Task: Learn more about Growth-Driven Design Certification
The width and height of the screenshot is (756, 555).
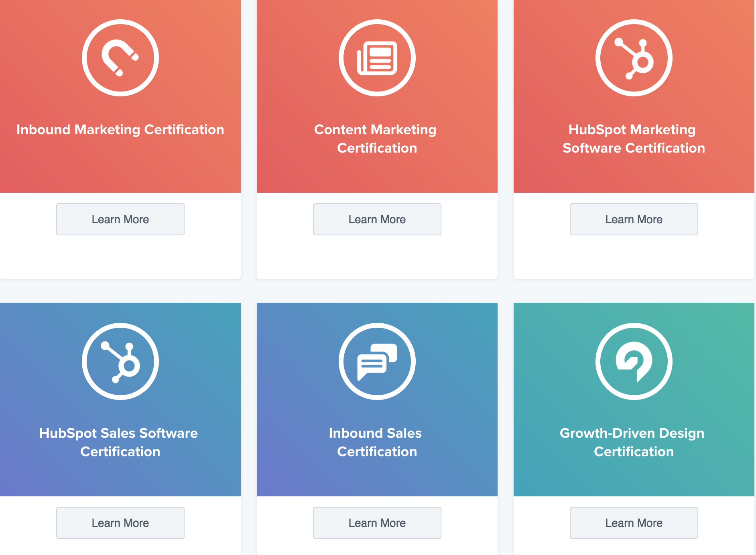Action: coord(634,523)
